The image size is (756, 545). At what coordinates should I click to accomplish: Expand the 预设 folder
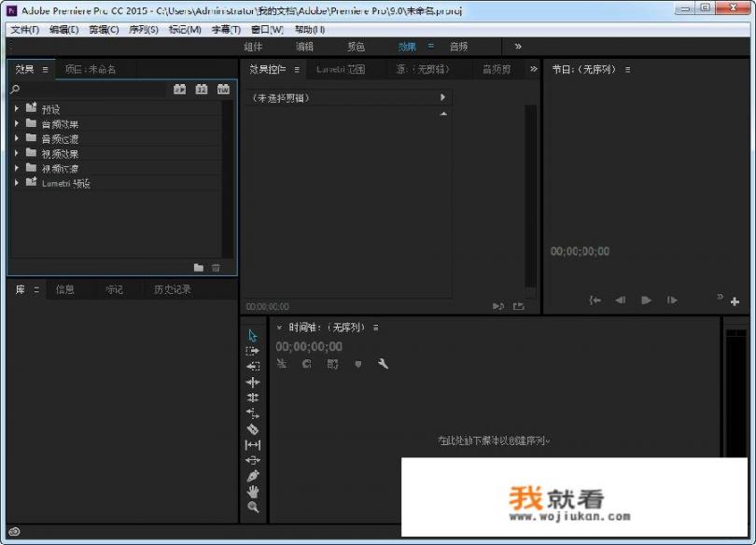(x=17, y=108)
